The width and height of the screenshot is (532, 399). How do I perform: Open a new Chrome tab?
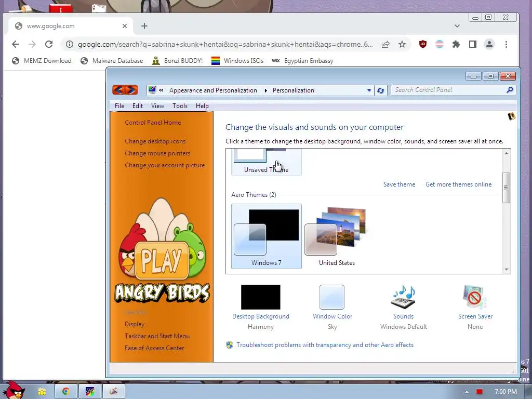144,26
